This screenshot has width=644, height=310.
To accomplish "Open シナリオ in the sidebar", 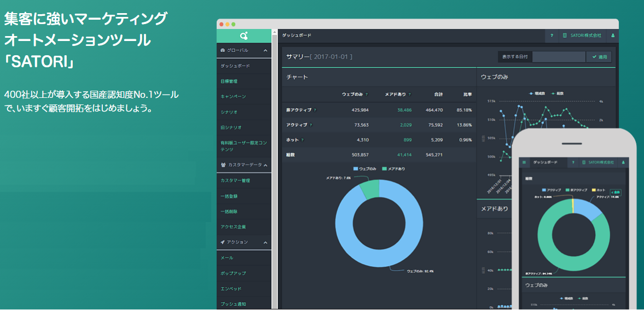I will [244, 112].
